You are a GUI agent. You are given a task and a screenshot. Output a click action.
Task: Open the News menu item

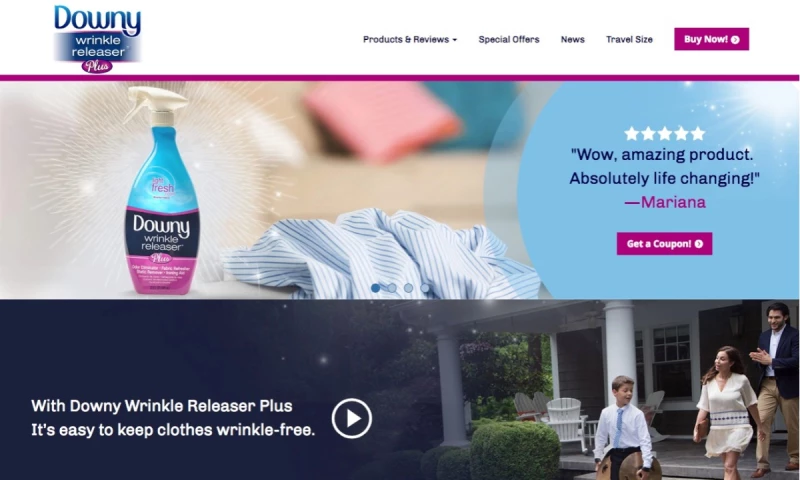click(572, 39)
